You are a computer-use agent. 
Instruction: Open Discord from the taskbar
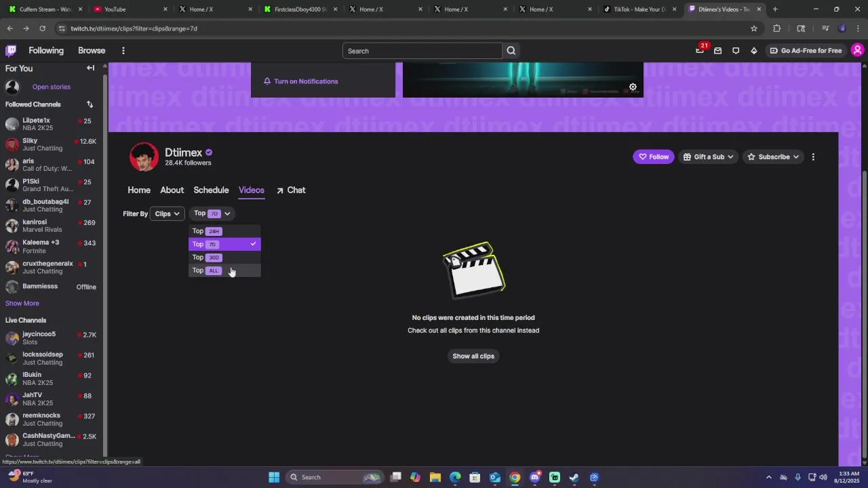click(x=534, y=477)
